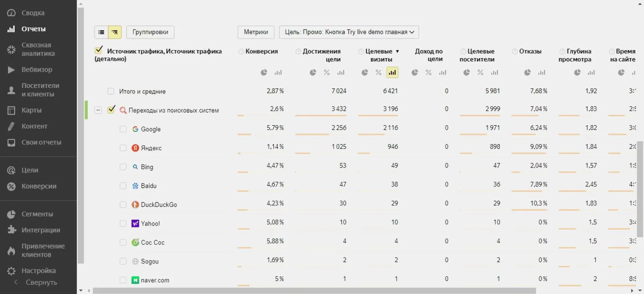
Task: Click pie chart icon under Конверсия
Action: coord(264,72)
